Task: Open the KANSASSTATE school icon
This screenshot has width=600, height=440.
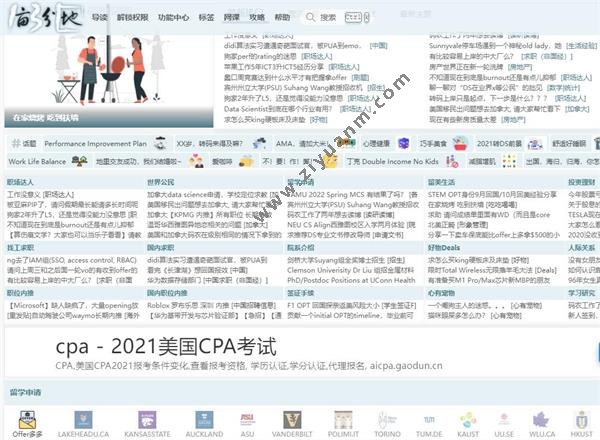Action: point(147,420)
